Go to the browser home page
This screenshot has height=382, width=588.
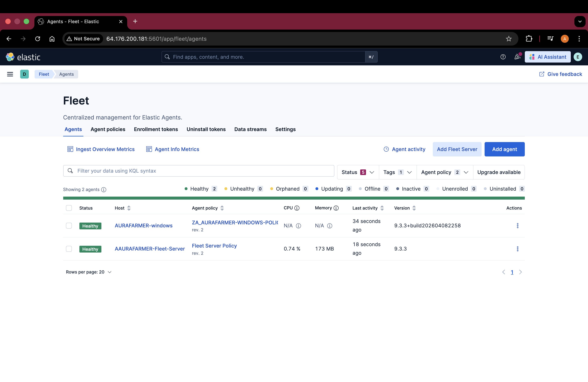52,39
